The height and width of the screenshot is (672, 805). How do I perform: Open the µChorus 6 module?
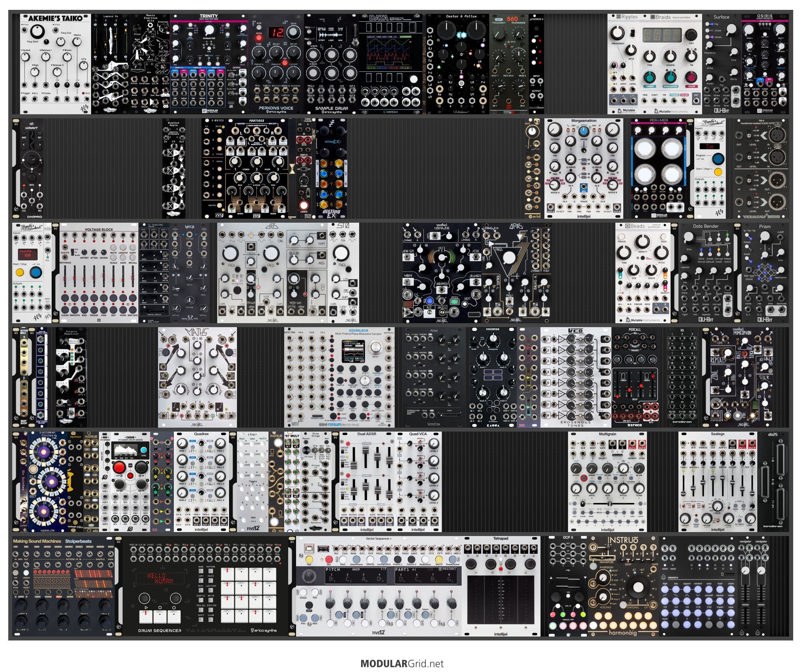point(537,64)
